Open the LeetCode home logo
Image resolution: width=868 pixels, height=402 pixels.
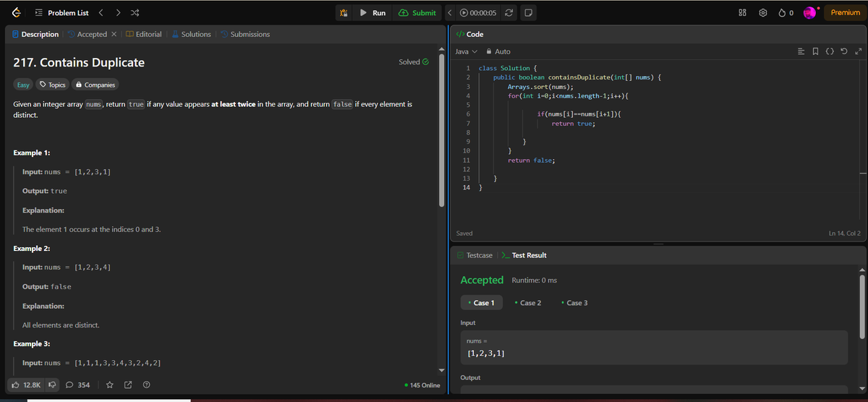16,12
